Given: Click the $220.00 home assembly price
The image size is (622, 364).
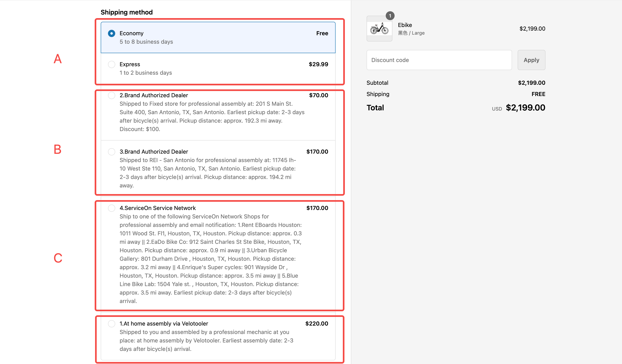Looking at the screenshot, I should (317, 324).
